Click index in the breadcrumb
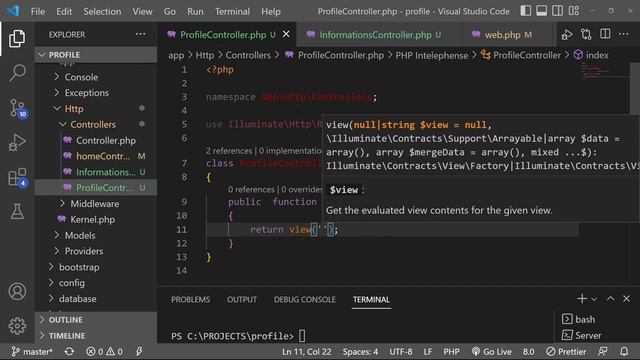640x360 pixels. coord(597,55)
